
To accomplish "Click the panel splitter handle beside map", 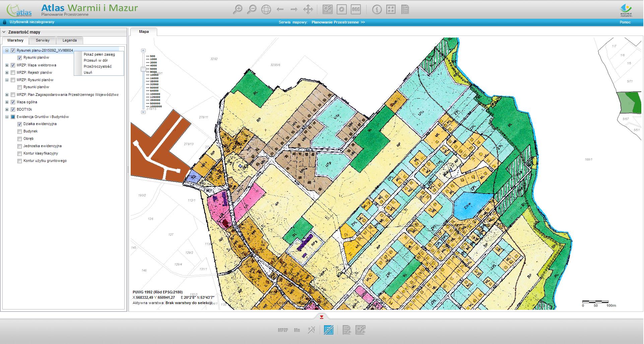I will 128,170.
